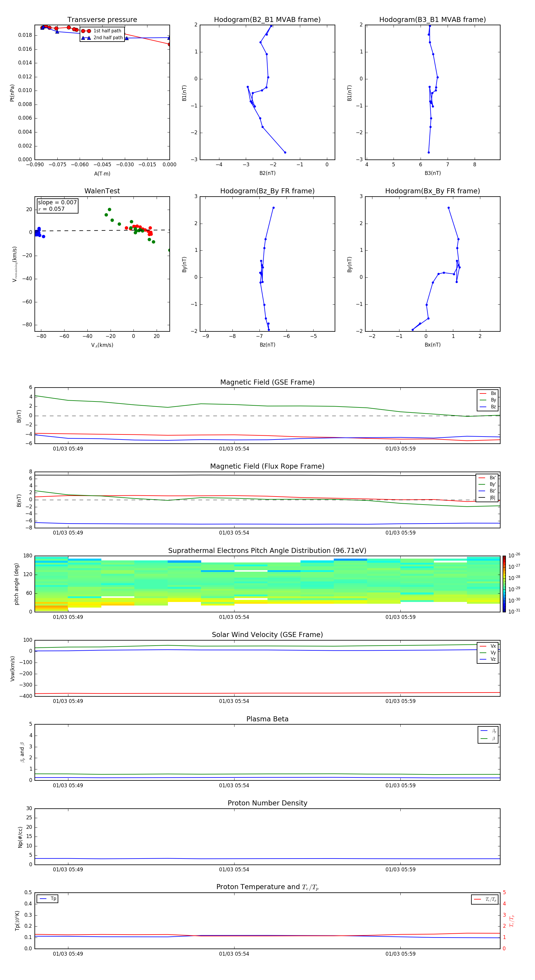The image size is (535, 980).
Task: Click the Vy legend entry in velocity plot
Action: click(x=488, y=652)
